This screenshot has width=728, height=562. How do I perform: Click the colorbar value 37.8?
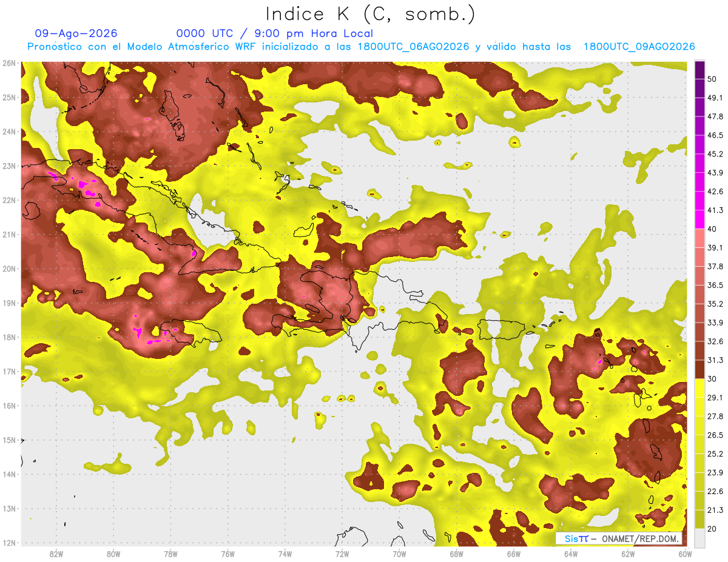715,266
